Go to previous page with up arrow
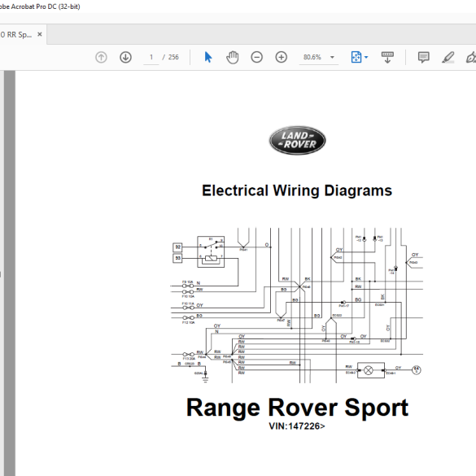Viewport: 476px width, 476px height. click(x=101, y=57)
